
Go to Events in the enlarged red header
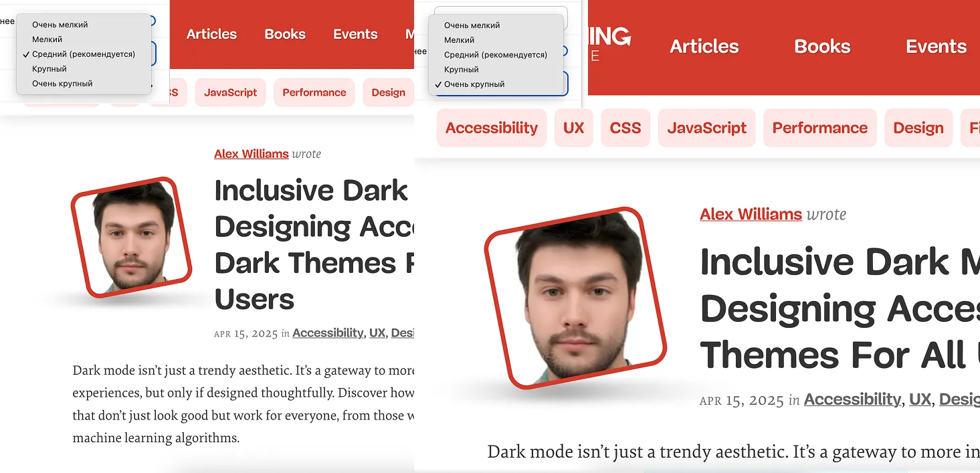936,47
